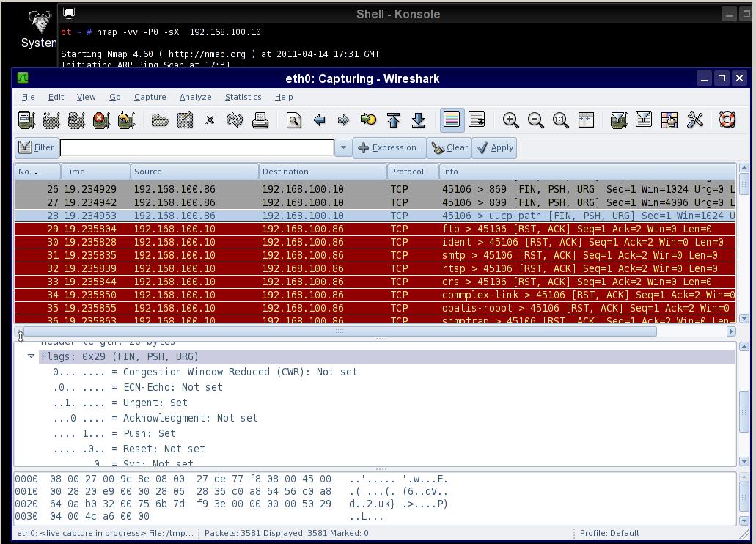Select packet 27 row to port 809

coord(375,202)
